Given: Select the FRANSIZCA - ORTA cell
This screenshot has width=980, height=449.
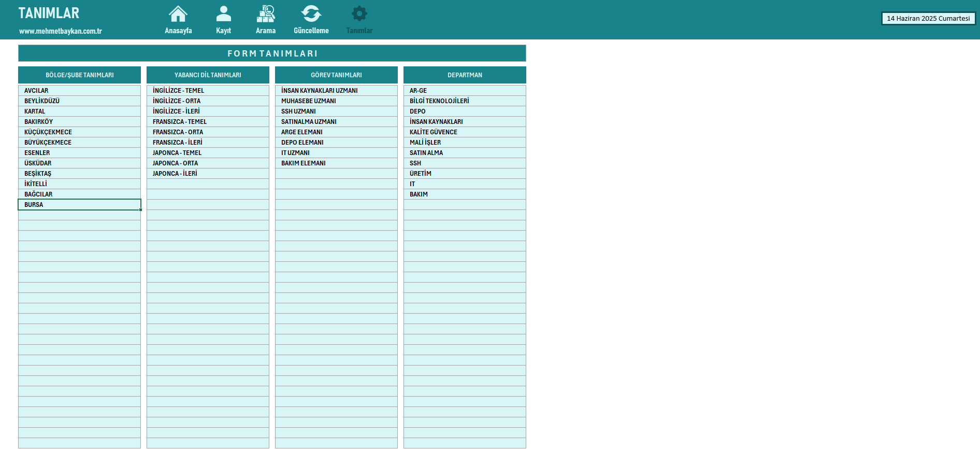Looking at the screenshot, I should [208, 132].
